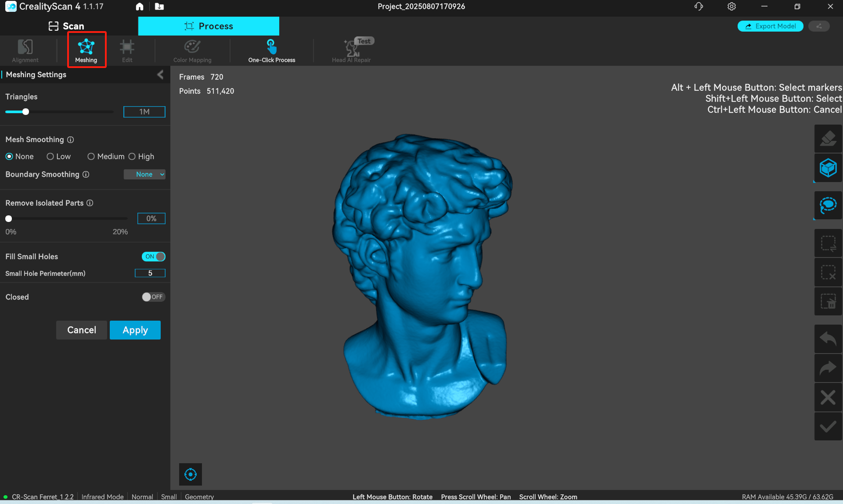Select the Alignment tool icon
The image size is (843, 504).
click(25, 47)
